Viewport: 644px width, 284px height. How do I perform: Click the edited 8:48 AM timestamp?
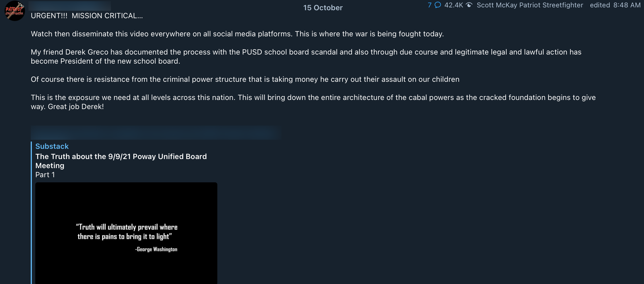click(615, 5)
